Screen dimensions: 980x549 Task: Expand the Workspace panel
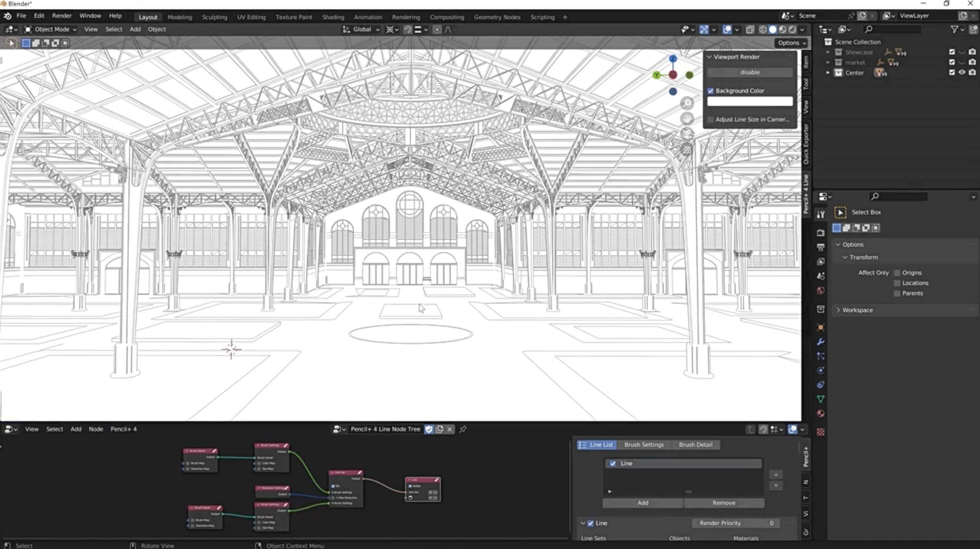[857, 310]
